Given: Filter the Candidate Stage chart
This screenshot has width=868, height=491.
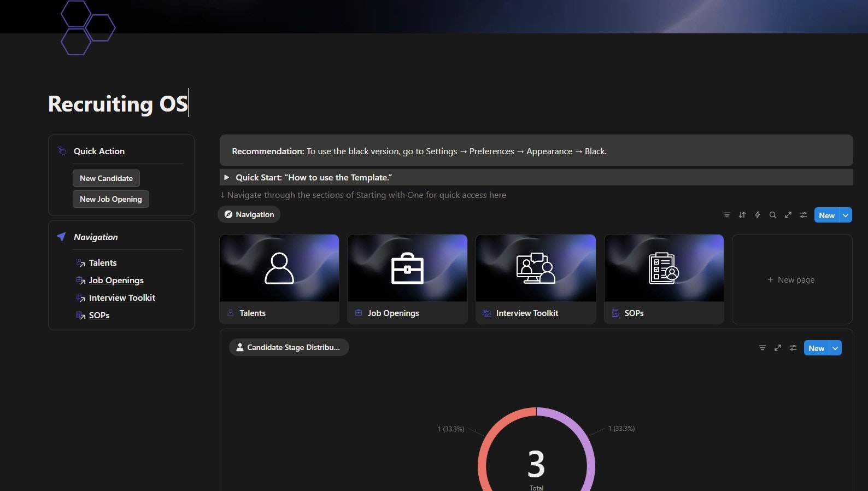Looking at the screenshot, I should tap(763, 348).
